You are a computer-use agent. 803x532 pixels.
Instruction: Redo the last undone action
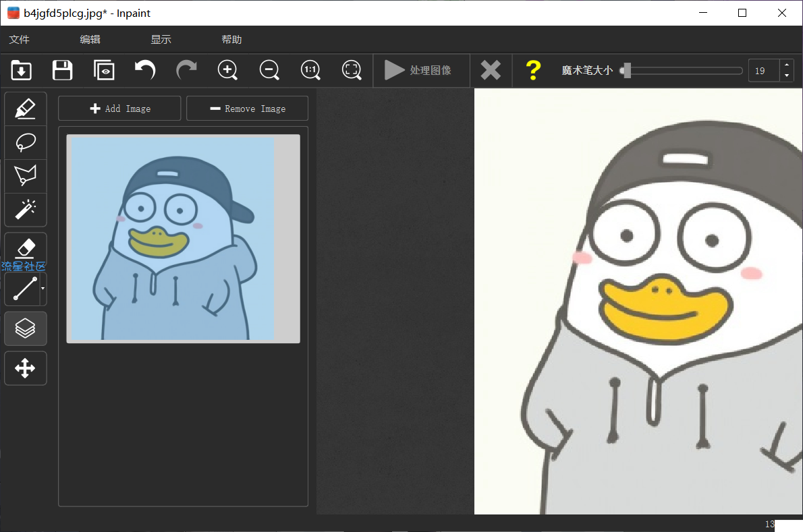(186, 70)
